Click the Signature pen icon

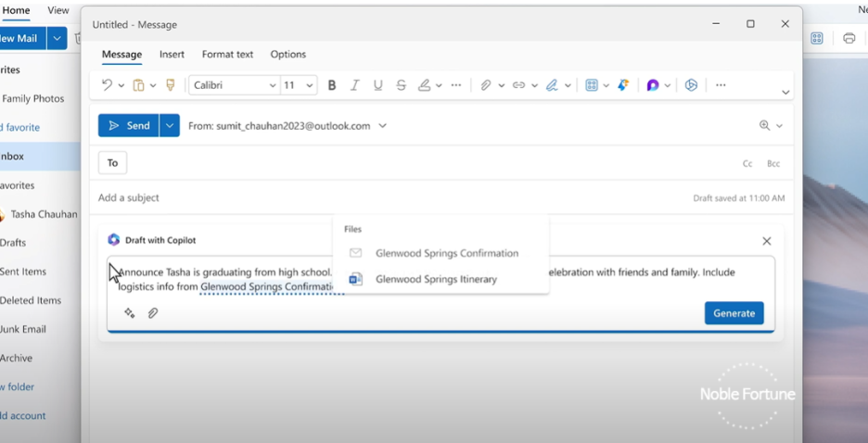pyautogui.click(x=552, y=85)
